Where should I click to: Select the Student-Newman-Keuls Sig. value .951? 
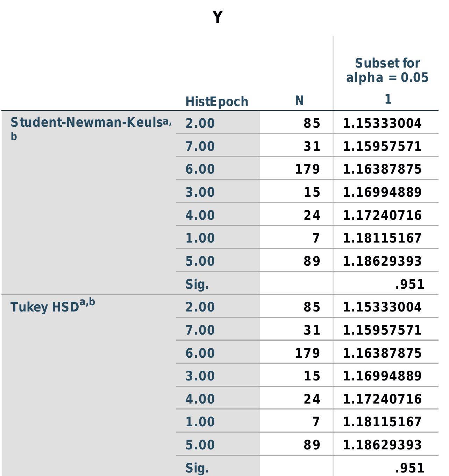(409, 284)
